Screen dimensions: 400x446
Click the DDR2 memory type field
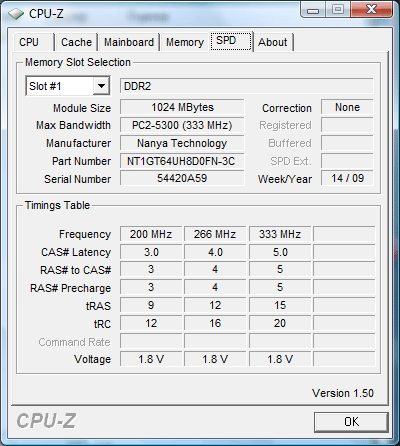[247, 86]
